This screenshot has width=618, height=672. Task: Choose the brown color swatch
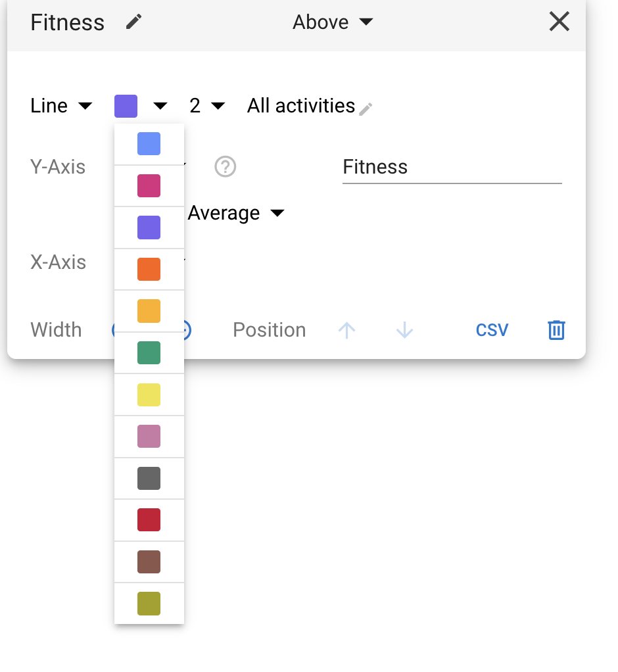click(x=149, y=562)
